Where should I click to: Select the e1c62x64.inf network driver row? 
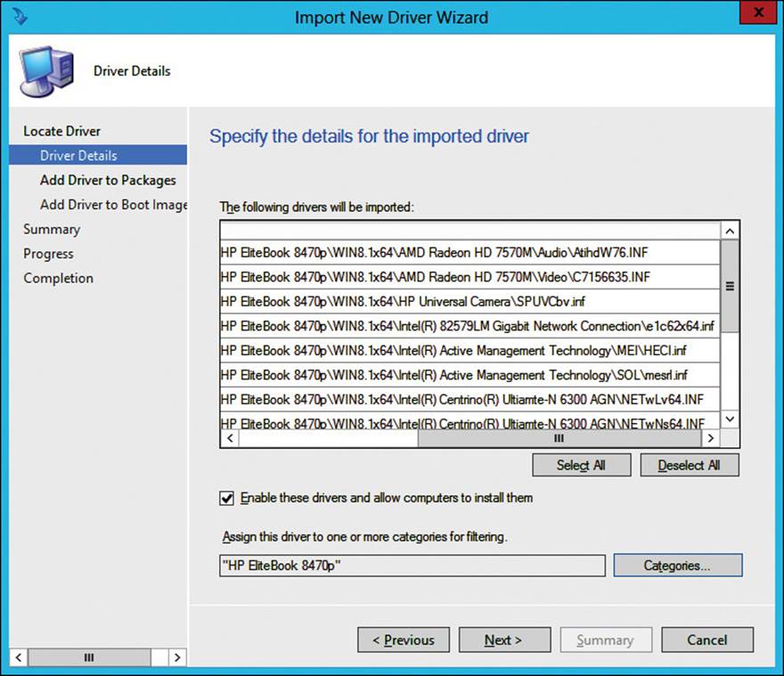pyautogui.click(x=470, y=326)
